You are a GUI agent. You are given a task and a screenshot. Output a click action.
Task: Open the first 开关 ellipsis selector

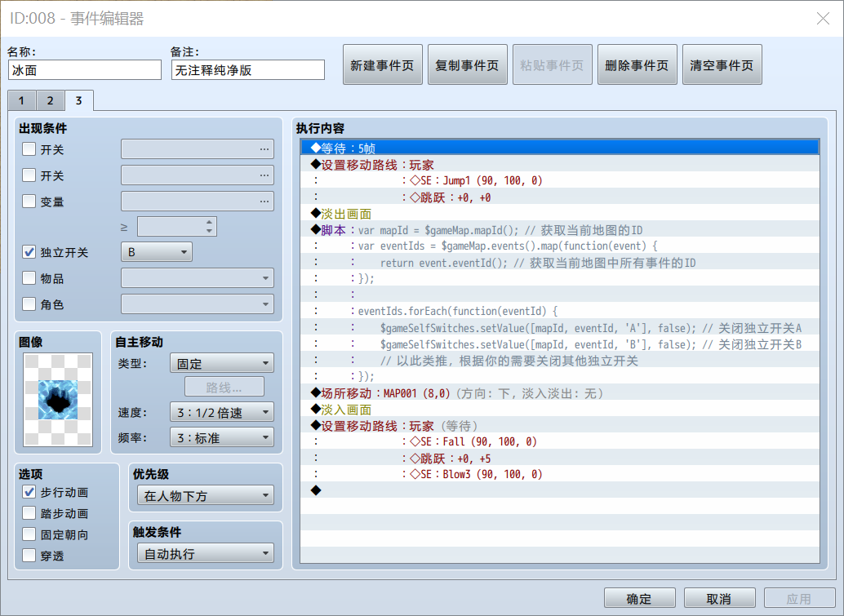[264, 149]
